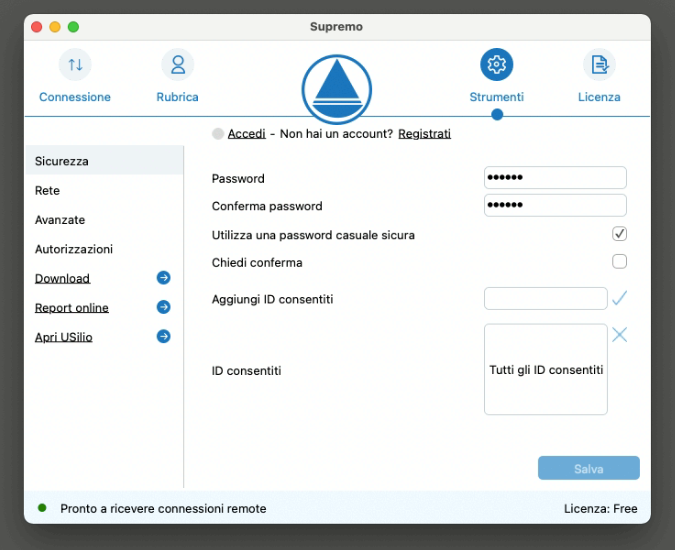Open the Licenza document icon
Screen dimensions: 675x550
click(x=600, y=65)
